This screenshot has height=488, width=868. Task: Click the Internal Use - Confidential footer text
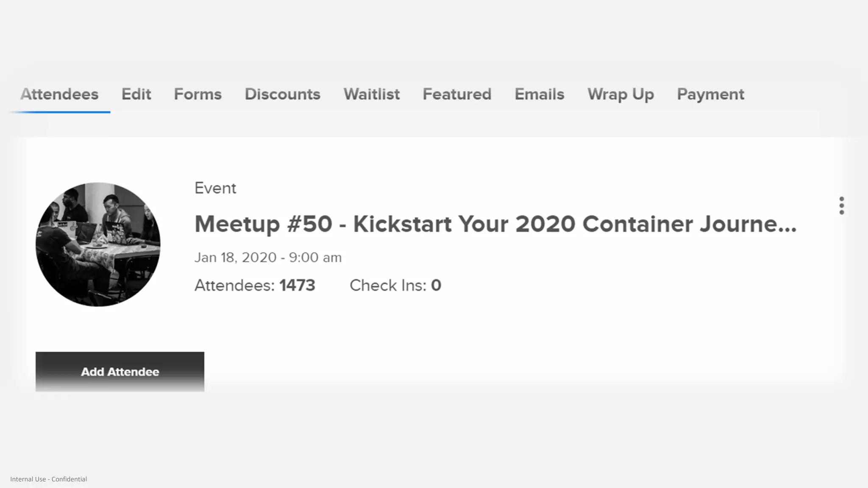point(48,479)
